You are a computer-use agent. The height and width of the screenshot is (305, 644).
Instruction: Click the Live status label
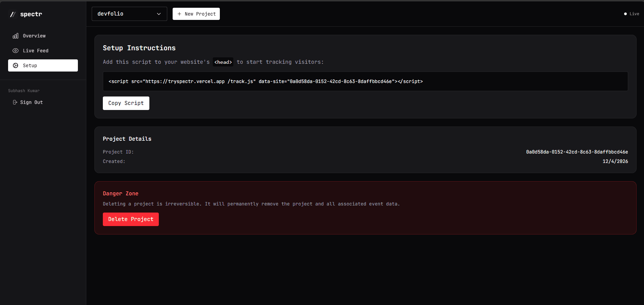(x=634, y=14)
